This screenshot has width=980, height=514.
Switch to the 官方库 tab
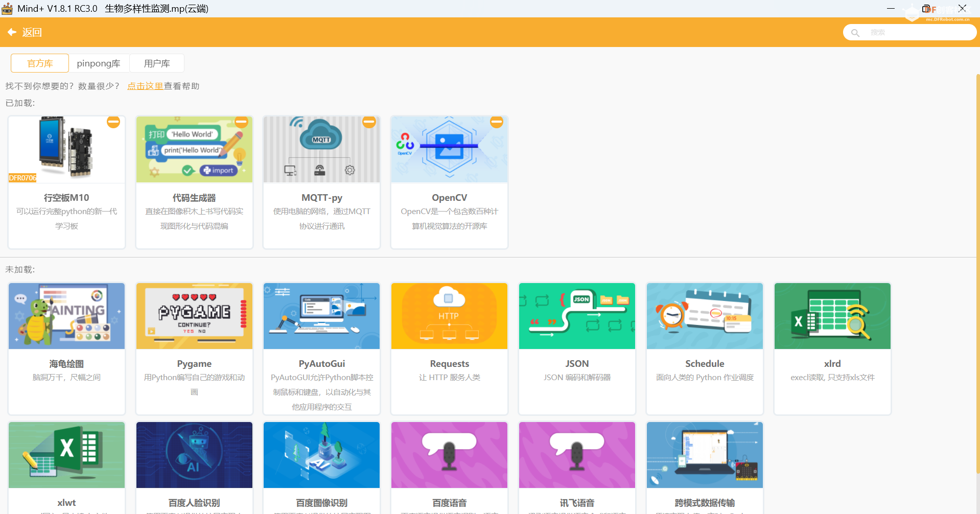(x=40, y=63)
